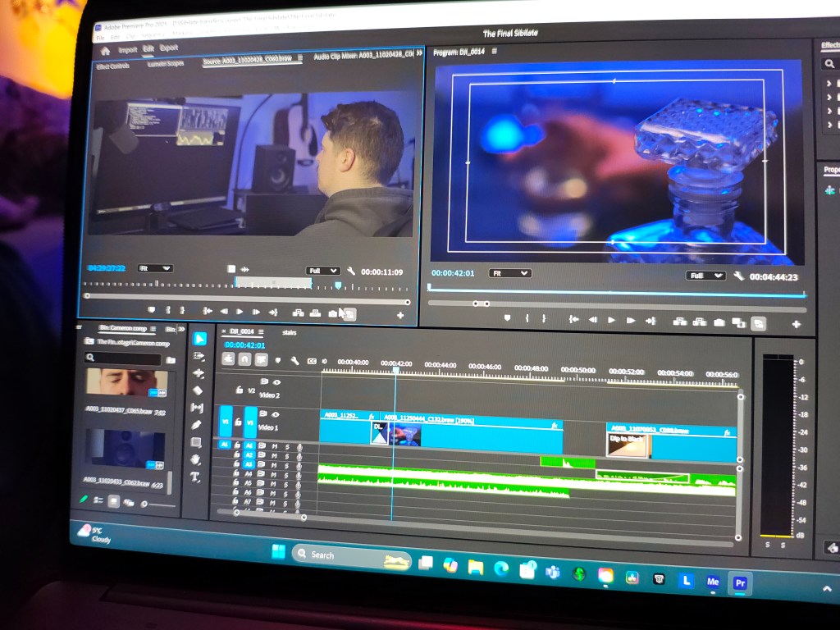Click the Import workspace button
The height and width of the screenshot is (630, 840).
pyautogui.click(x=127, y=49)
